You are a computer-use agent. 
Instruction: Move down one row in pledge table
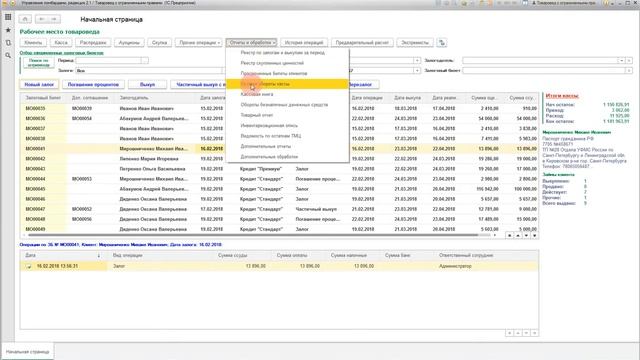(526, 236)
